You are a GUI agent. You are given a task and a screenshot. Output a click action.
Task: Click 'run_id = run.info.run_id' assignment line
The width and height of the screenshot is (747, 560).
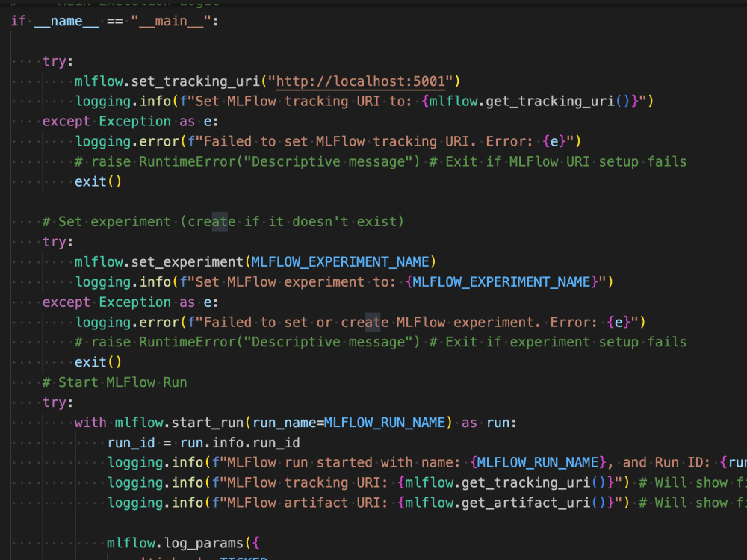click(203, 443)
